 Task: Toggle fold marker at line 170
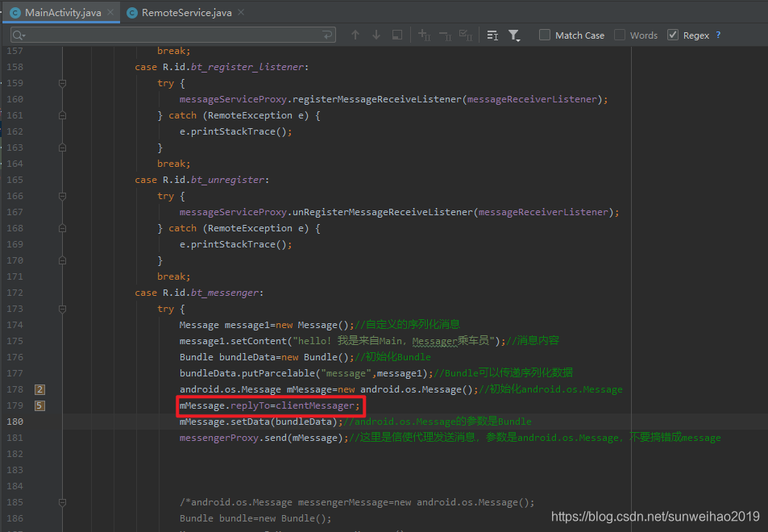[x=62, y=260]
